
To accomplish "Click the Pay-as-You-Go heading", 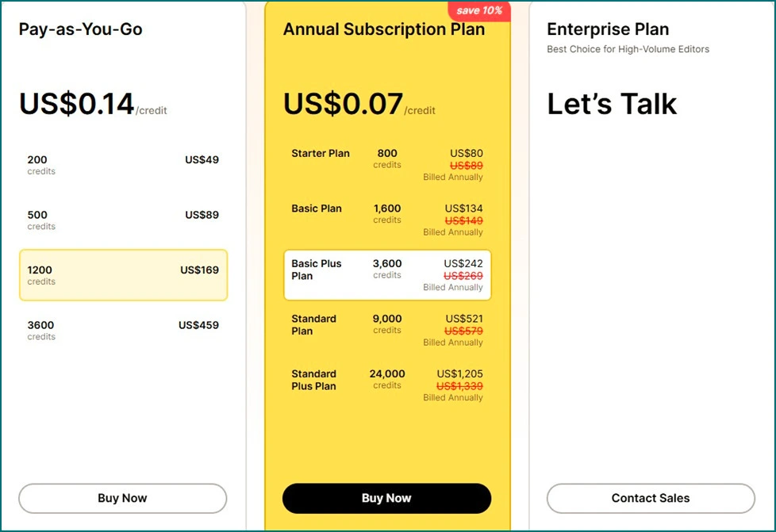I will click(81, 29).
